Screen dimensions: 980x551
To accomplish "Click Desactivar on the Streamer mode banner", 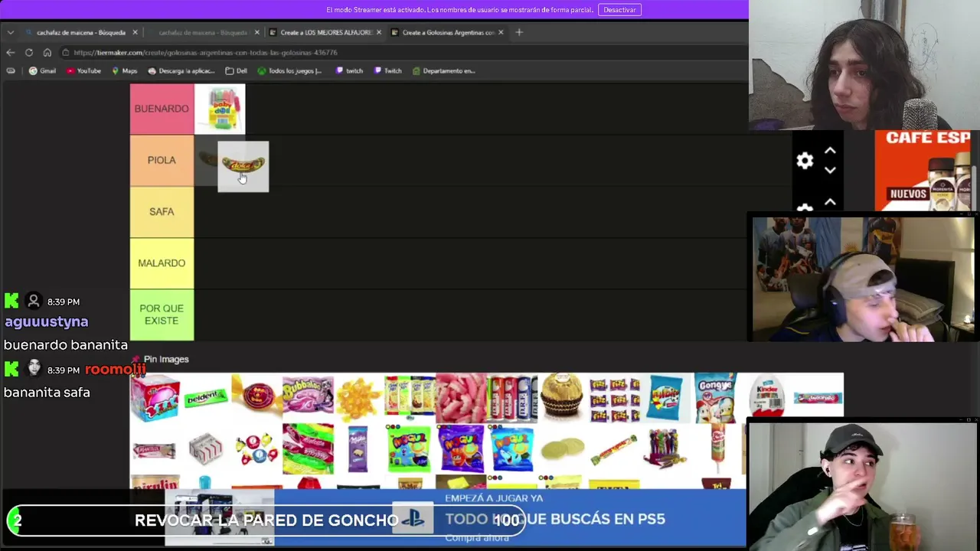I will [619, 10].
